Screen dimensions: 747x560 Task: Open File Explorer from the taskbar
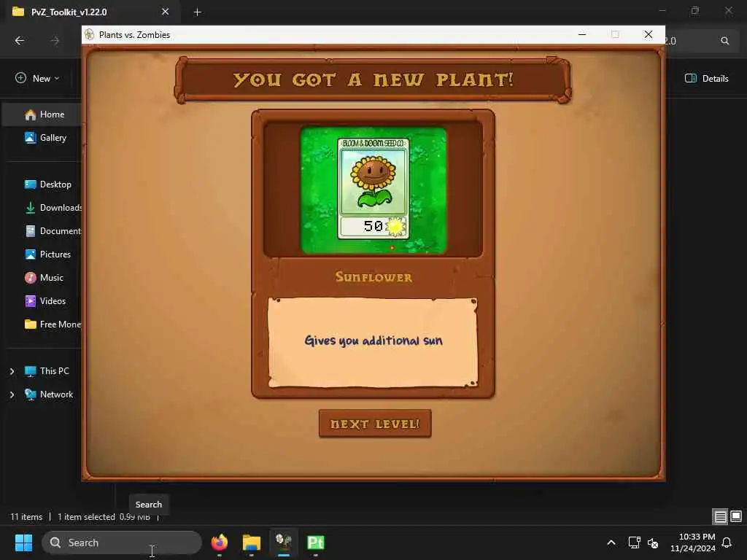point(251,542)
